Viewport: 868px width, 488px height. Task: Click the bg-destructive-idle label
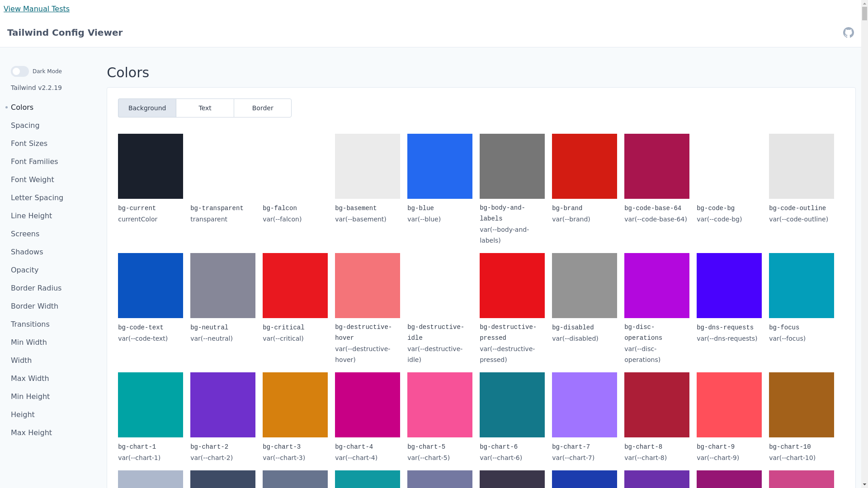436,333
